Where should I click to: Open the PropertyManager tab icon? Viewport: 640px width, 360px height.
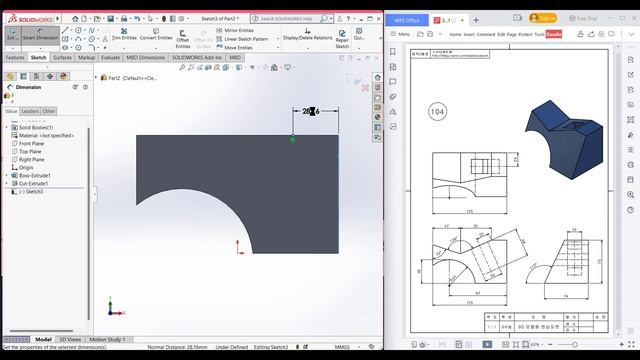[23, 76]
